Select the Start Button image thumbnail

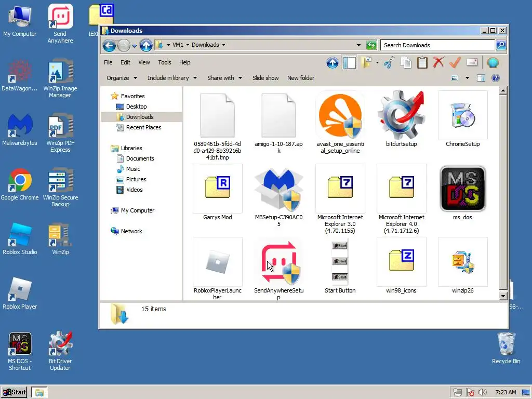[340, 262]
